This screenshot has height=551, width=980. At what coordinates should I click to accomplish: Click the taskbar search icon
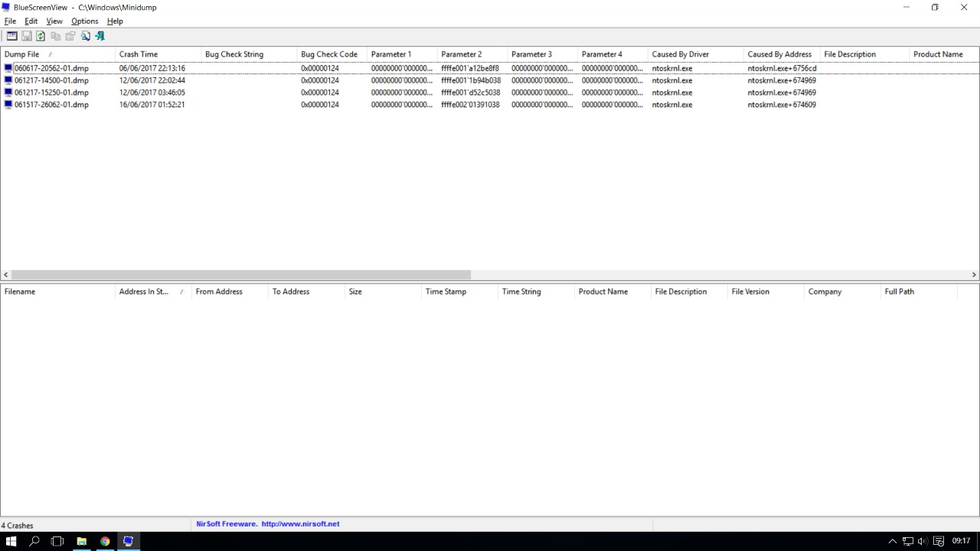point(34,541)
